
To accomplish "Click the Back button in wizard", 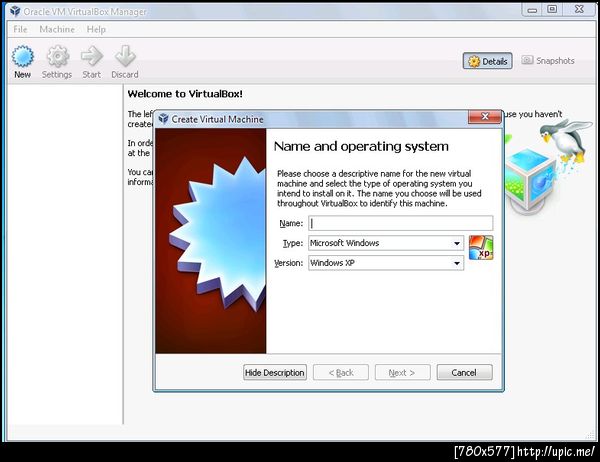I will 341,372.
